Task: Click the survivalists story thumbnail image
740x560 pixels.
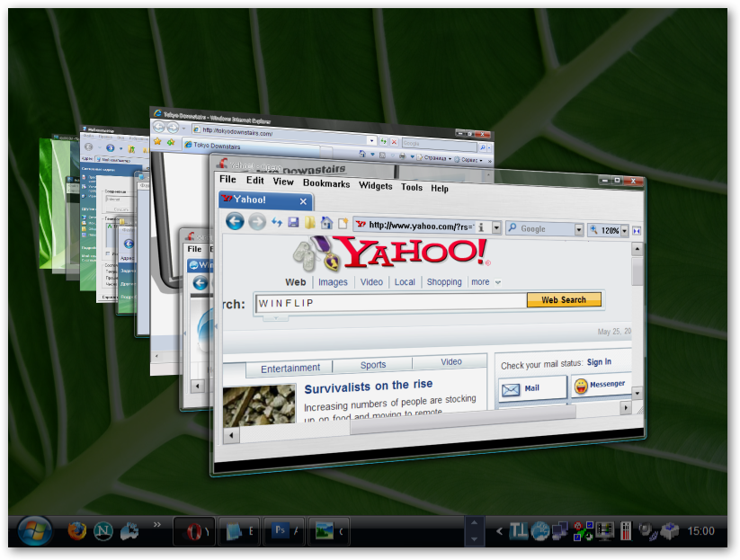Action: click(259, 404)
